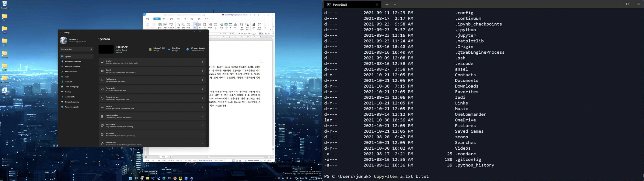Open the PowerShell new tab dropdown arrow
This screenshot has width=644, height=181.
395,4
